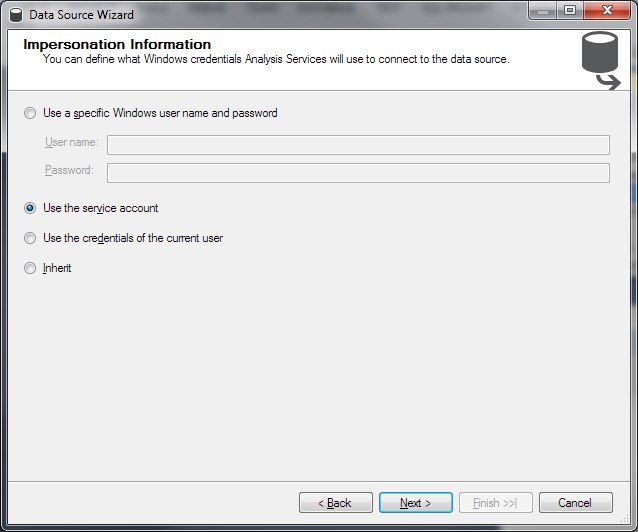
Task: Focus the Password text field
Action: point(358,172)
